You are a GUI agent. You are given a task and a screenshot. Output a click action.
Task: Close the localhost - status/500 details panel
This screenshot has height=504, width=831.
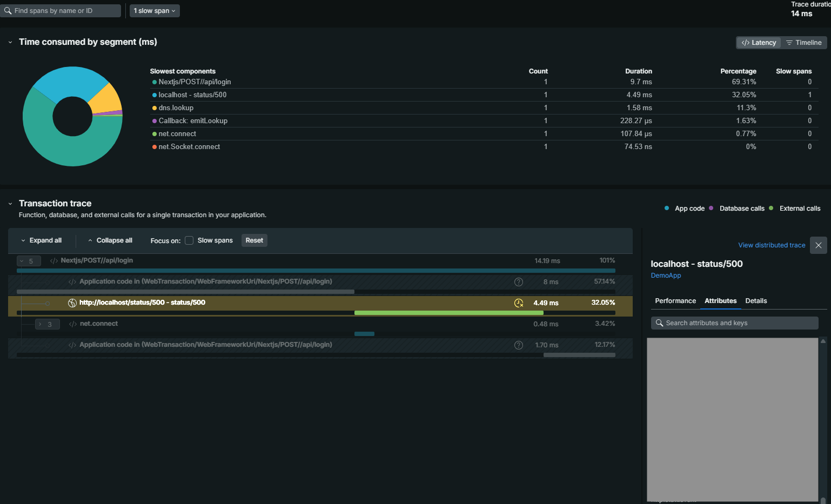tap(819, 245)
